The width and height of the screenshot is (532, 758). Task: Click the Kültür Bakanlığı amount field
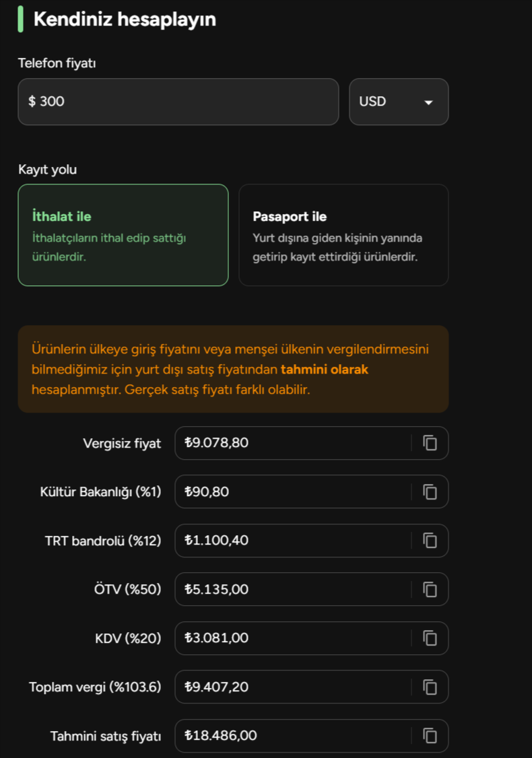point(293,492)
